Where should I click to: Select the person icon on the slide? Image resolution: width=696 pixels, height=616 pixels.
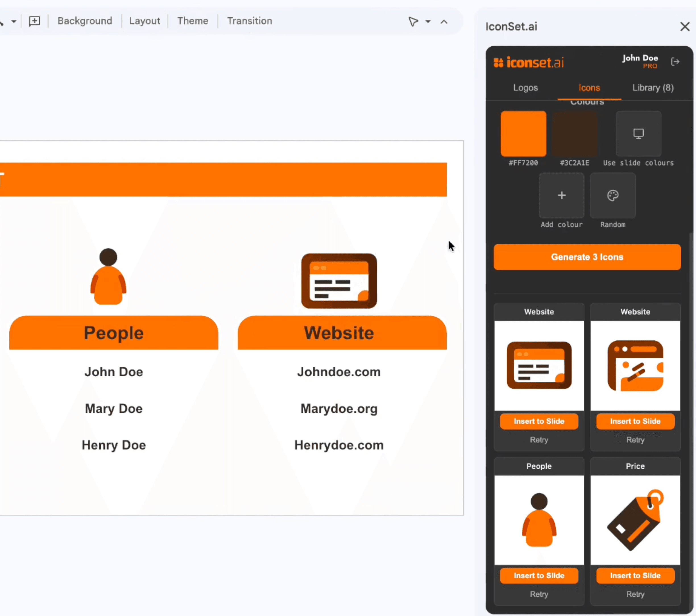pyautogui.click(x=108, y=276)
